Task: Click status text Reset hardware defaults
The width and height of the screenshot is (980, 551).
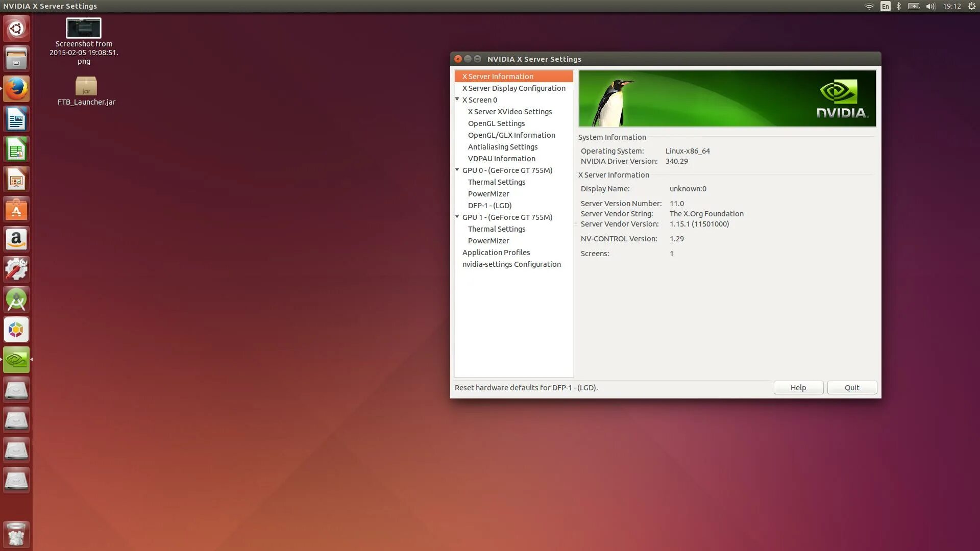Action: tap(526, 388)
